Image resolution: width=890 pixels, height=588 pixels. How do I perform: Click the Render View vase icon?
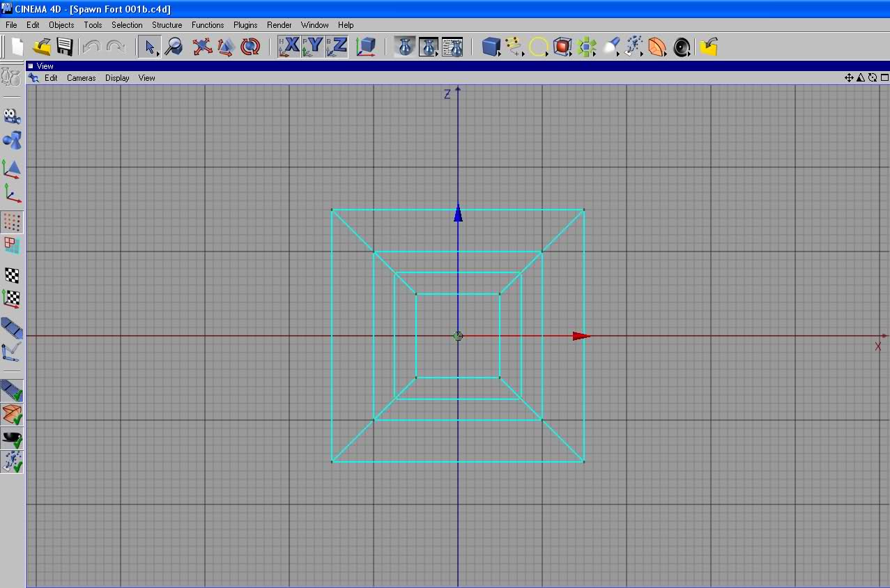click(405, 47)
